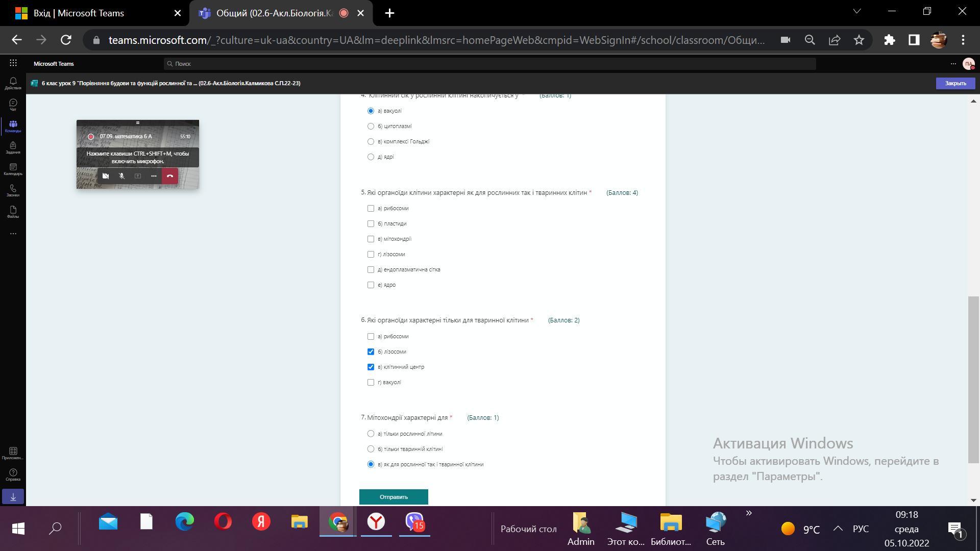
Task: Open the Chat icon in Teams sidebar
Action: pyautogui.click(x=13, y=105)
